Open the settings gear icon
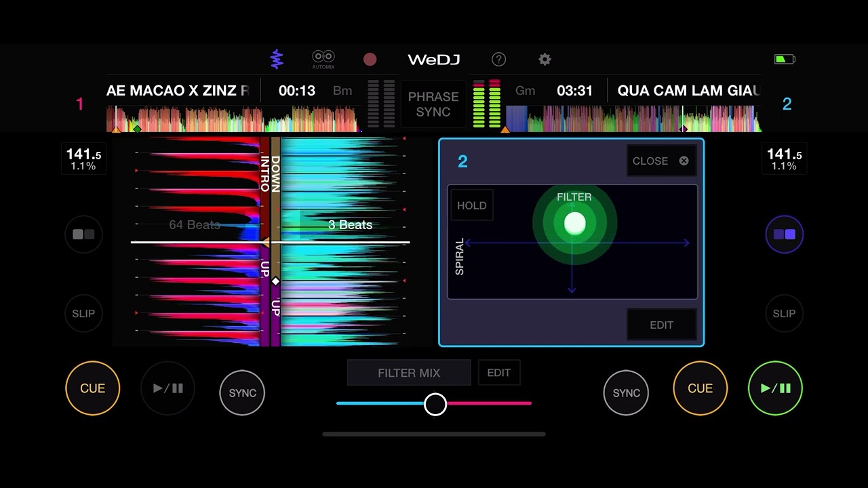 (x=545, y=60)
